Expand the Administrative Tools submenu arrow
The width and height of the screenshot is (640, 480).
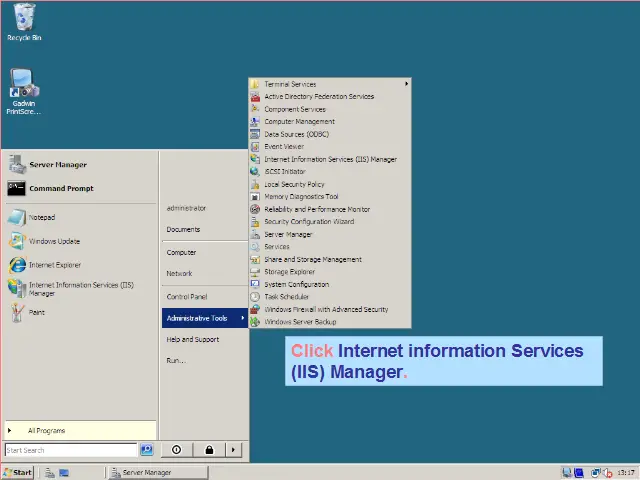pyautogui.click(x=243, y=318)
